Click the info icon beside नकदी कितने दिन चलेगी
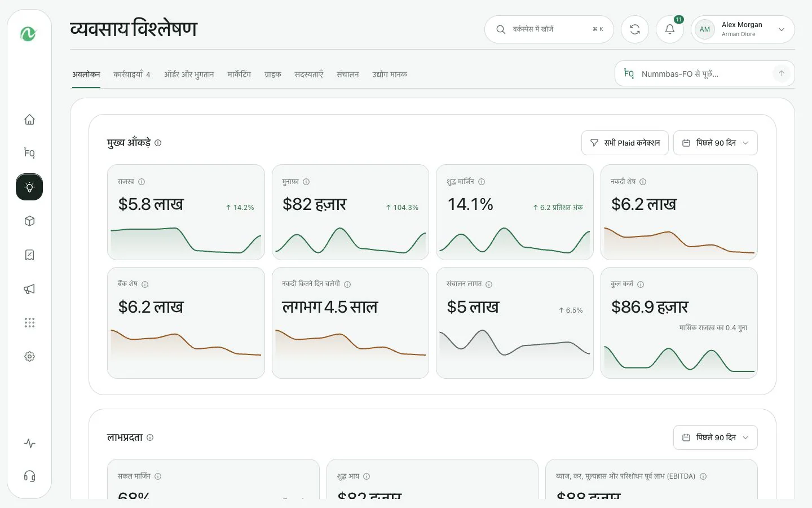Image resolution: width=812 pixels, height=508 pixels. pos(347,284)
